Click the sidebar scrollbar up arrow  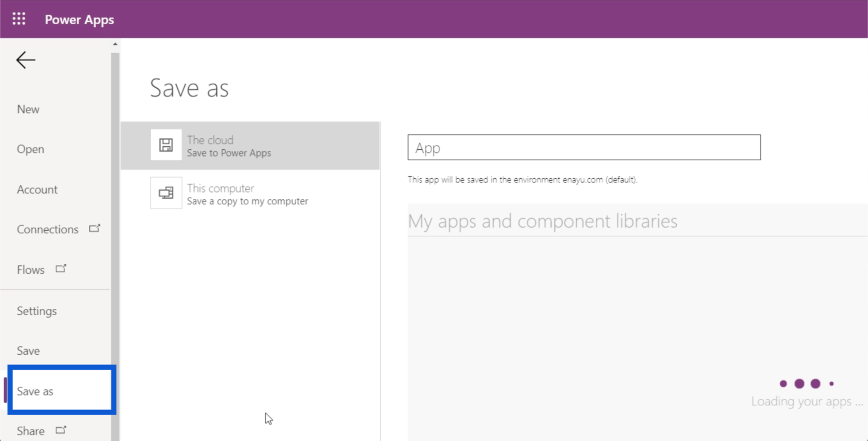115,44
